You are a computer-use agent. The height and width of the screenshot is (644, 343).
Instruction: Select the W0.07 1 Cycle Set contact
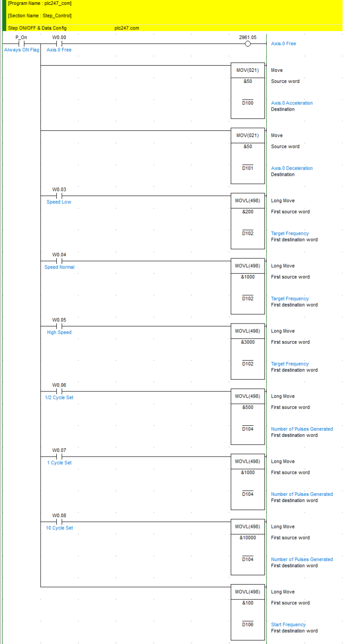click(59, 456)
